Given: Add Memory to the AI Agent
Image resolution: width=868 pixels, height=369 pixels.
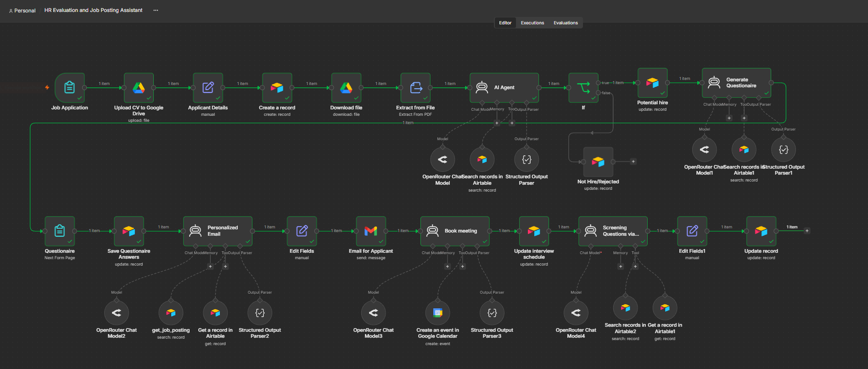Looking at the screenshot, I should (497, 123).
